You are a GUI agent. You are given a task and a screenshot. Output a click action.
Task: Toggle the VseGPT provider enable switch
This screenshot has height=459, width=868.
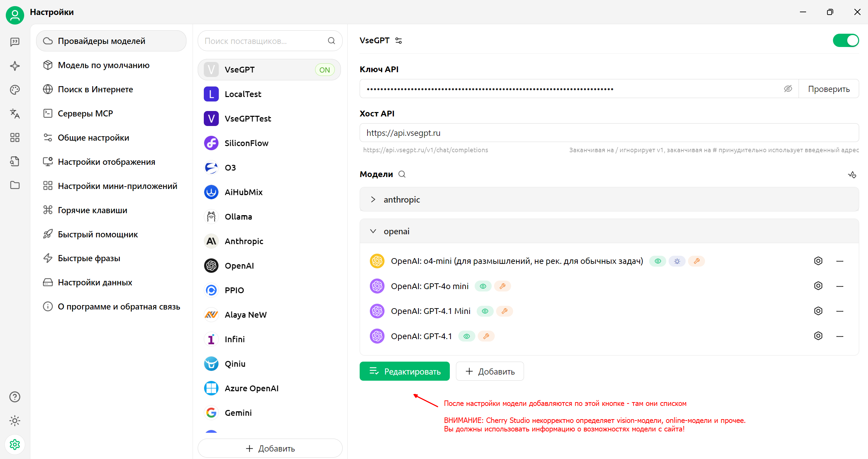[846, 41]
